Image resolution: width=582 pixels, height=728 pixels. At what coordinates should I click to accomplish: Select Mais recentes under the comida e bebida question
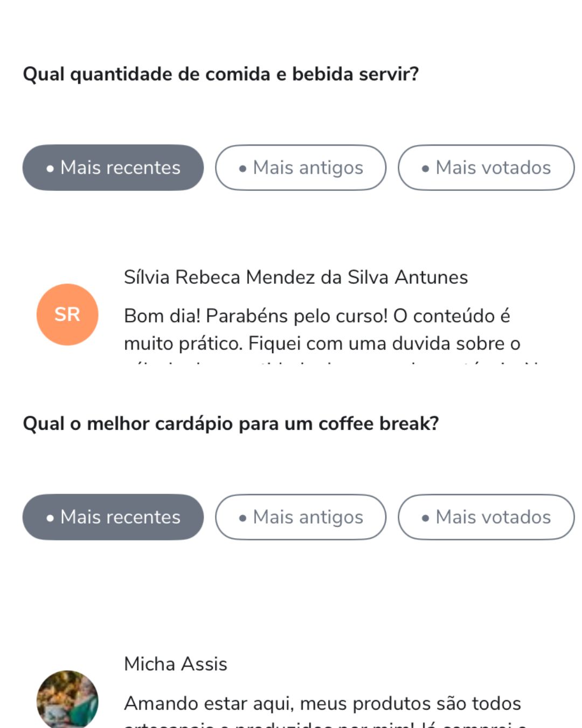tap(113, 168)
